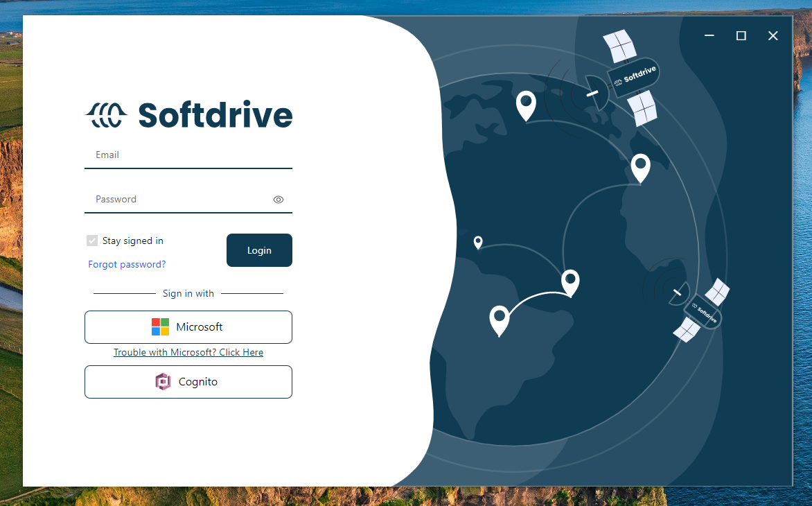This screenshot has width=812, height=506.
Task: Click the Email input field
Action: pyautogui.click(x=188, y=155)
